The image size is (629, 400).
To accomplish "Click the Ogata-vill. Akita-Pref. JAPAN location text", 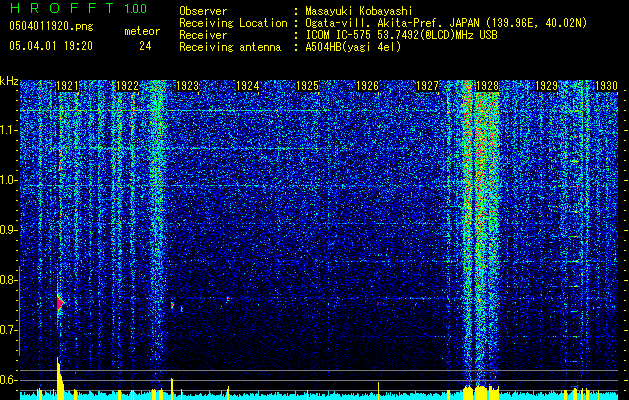I will click(446, 23).
